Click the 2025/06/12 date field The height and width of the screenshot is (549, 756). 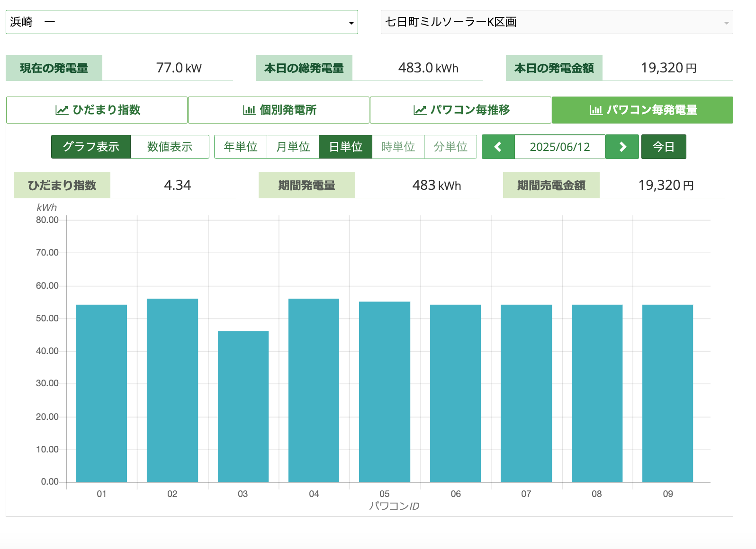[x=560, y=147]
